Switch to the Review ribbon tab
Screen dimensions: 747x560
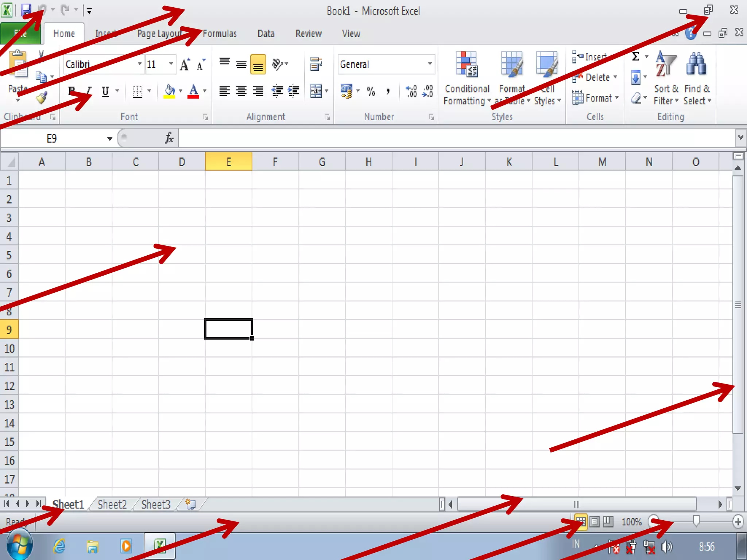[x=309, y=34]
